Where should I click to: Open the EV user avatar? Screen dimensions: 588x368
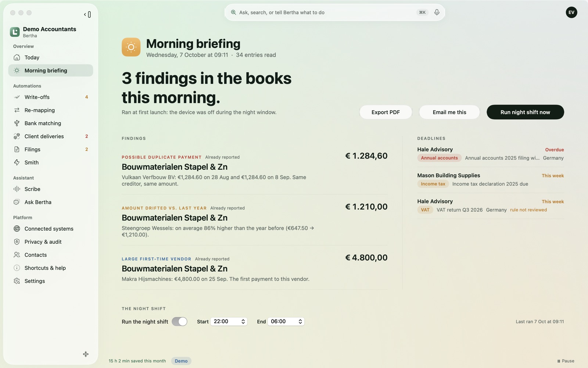tap(571, 12)
